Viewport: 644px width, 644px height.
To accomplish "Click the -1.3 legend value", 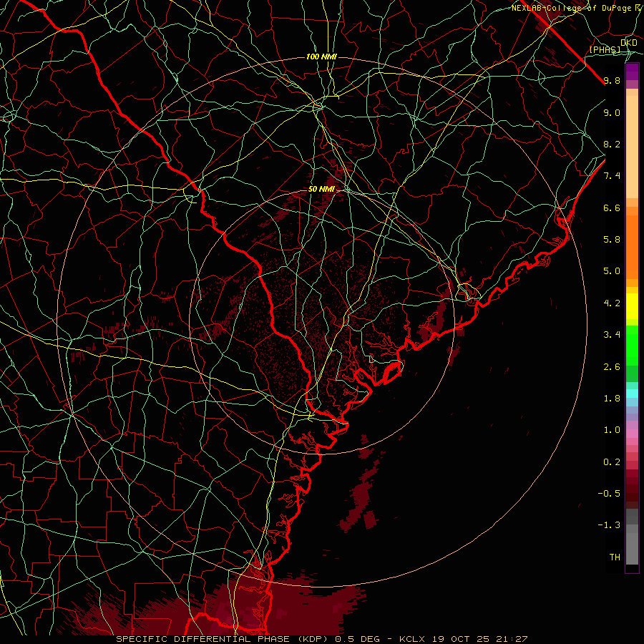I will (609, 525).
